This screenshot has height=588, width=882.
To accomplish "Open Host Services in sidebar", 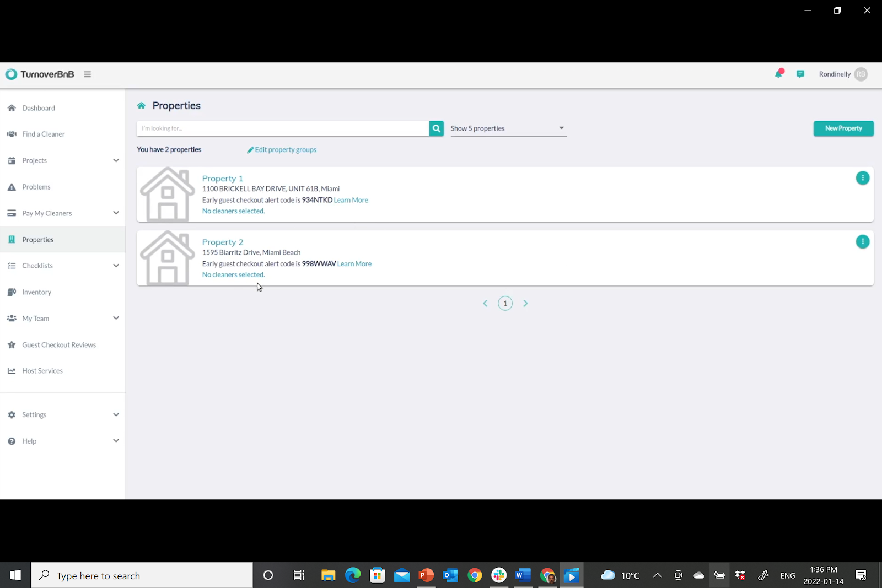I will (63, 371).
